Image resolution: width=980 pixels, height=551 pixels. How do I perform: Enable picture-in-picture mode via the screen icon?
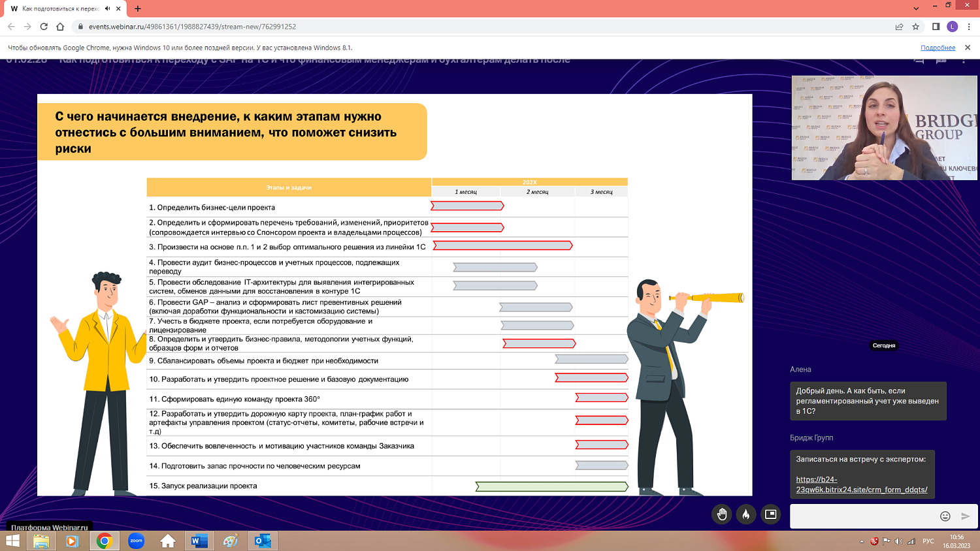[x=770, y=514]
